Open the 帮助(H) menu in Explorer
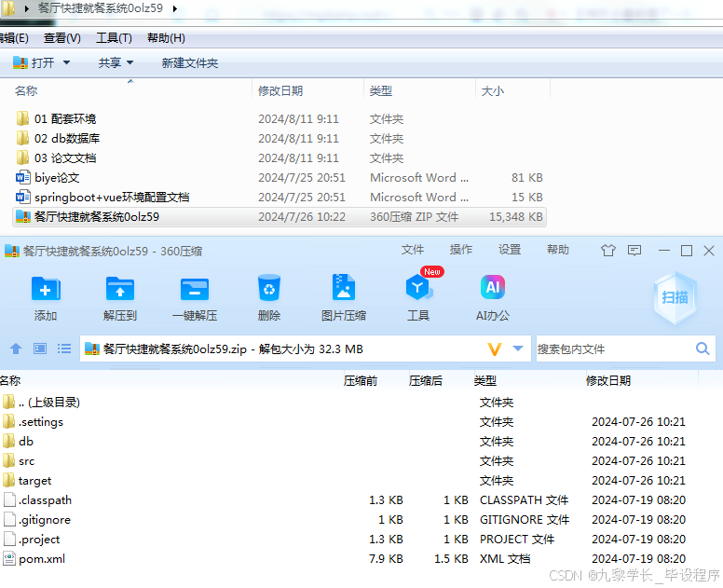Screen dimensions: 723x588 coord(166,38)
